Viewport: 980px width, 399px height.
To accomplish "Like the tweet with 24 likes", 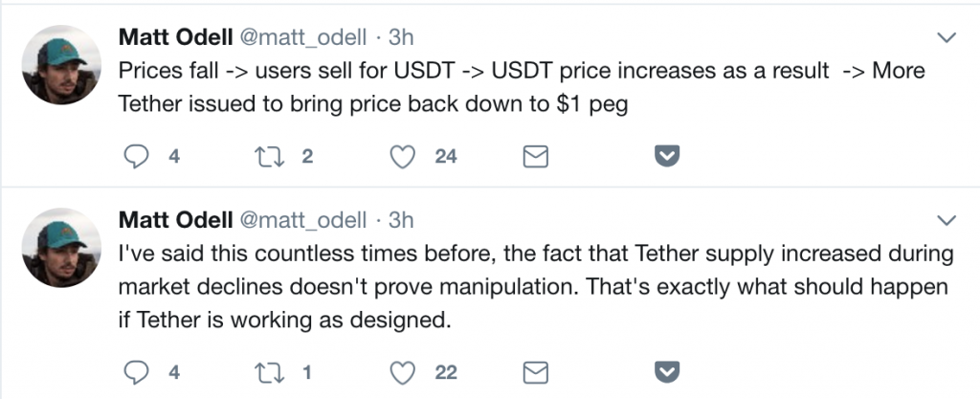I will [403, 156].
